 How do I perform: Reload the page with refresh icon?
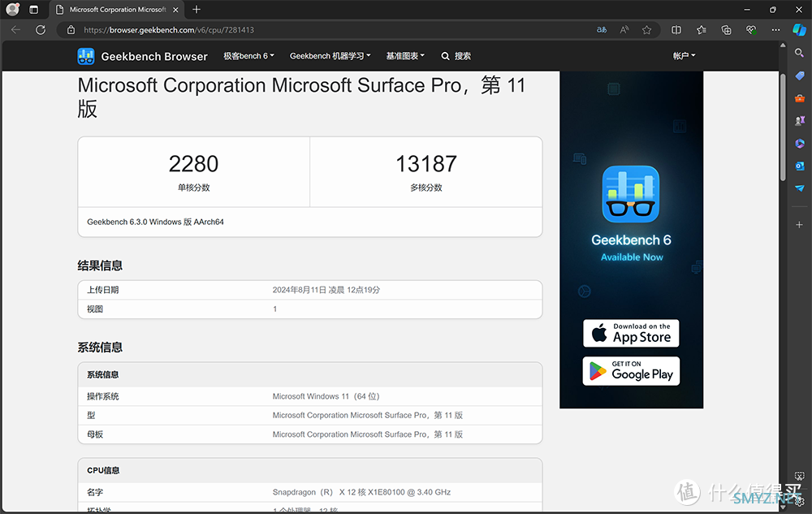click(x=41, y=30)
